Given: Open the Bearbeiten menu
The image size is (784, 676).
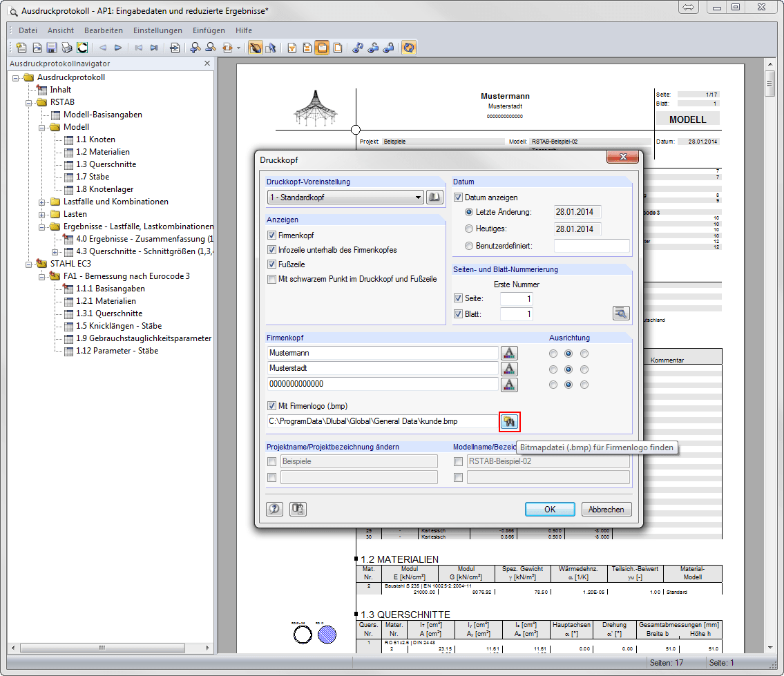Looking at the screenshot, I should tap(104, 30).
